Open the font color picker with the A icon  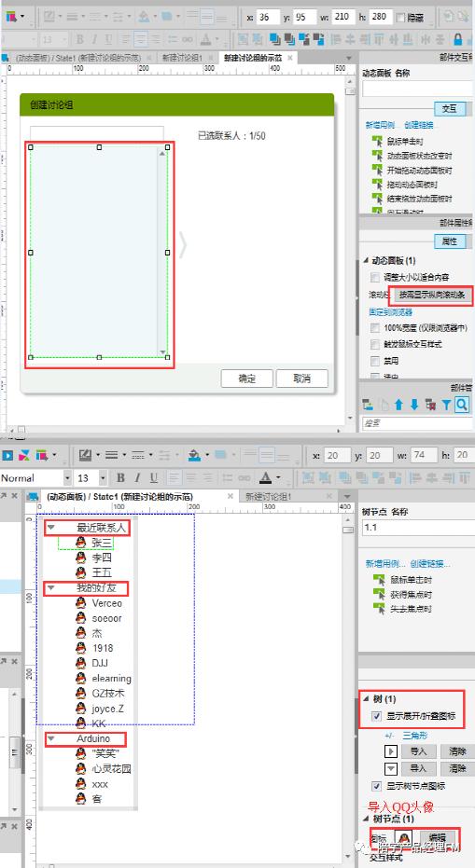(x=265, y=477)
